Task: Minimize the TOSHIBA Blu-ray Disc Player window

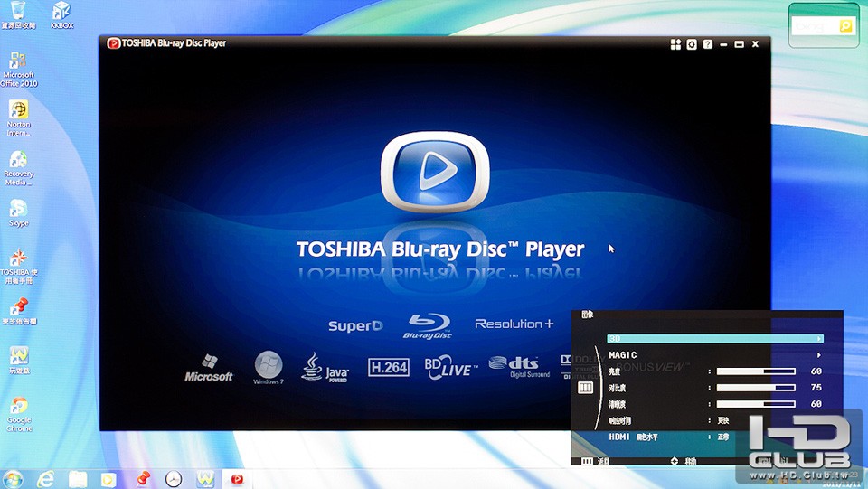Action: (723, 44)
